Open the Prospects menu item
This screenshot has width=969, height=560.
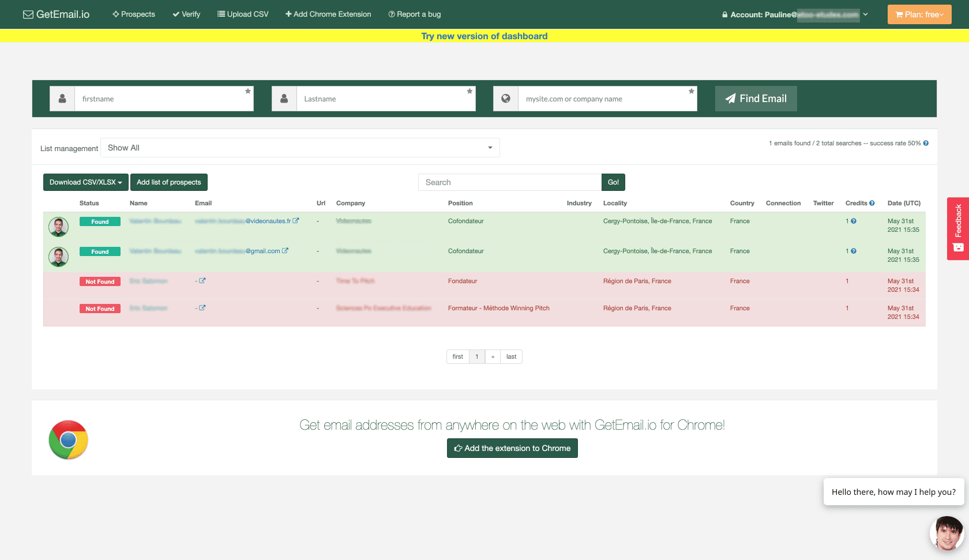click(x=134, y=14)
